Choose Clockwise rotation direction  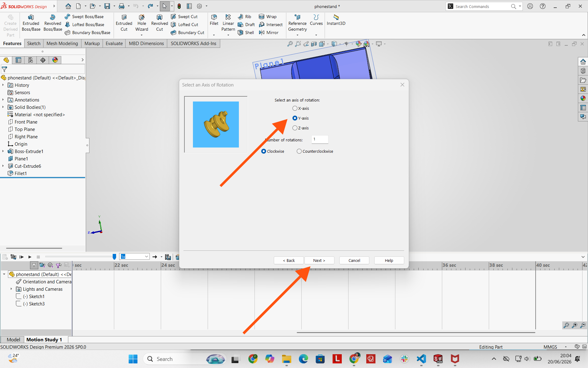point(264,151)
